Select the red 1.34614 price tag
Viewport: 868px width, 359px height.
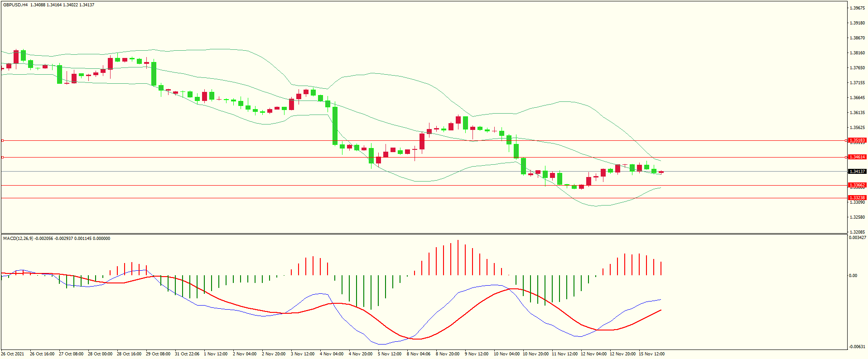(857, 157)
